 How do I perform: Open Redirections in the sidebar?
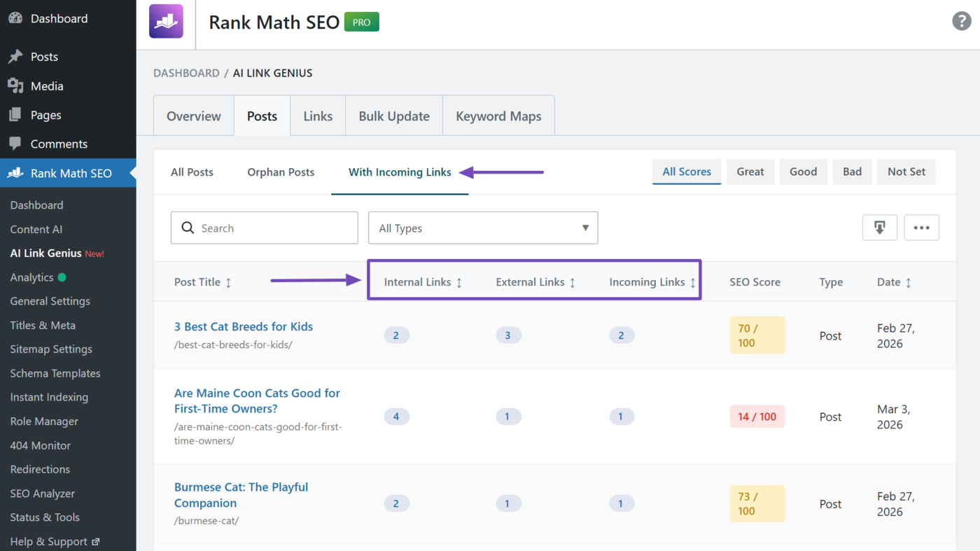(x=41, y=469)
